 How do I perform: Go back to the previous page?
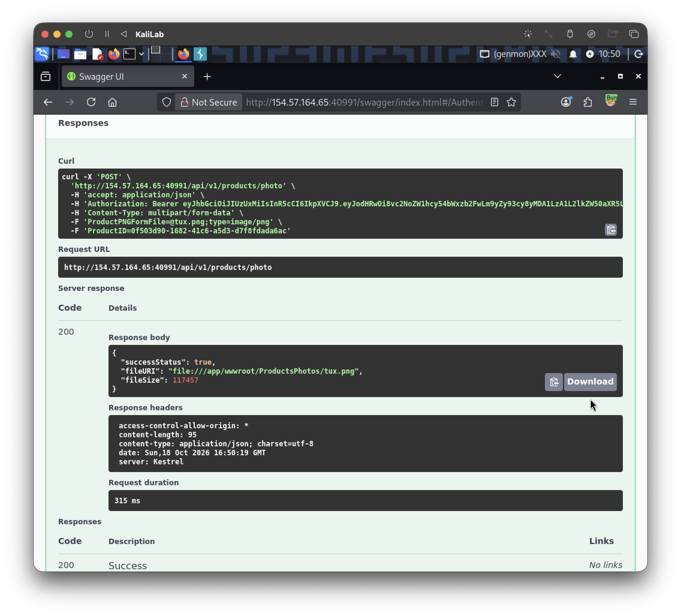click(x=48, y=102)
